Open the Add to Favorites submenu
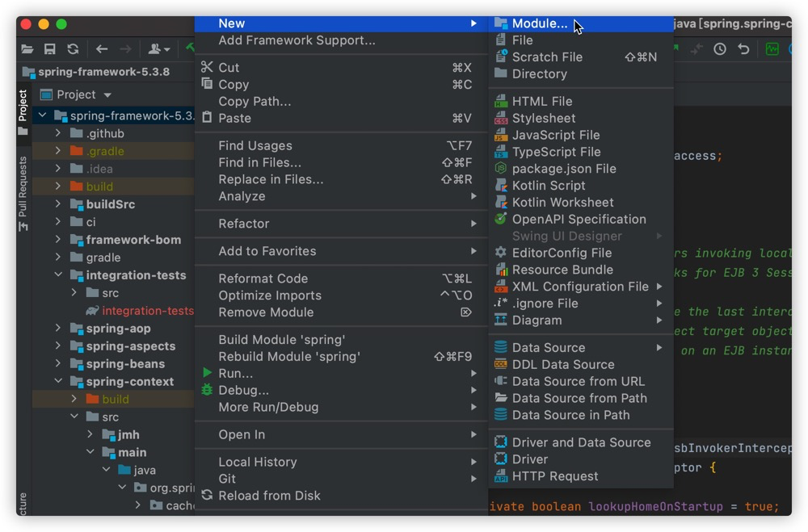The image size is (808, 532). click(341, 251)
